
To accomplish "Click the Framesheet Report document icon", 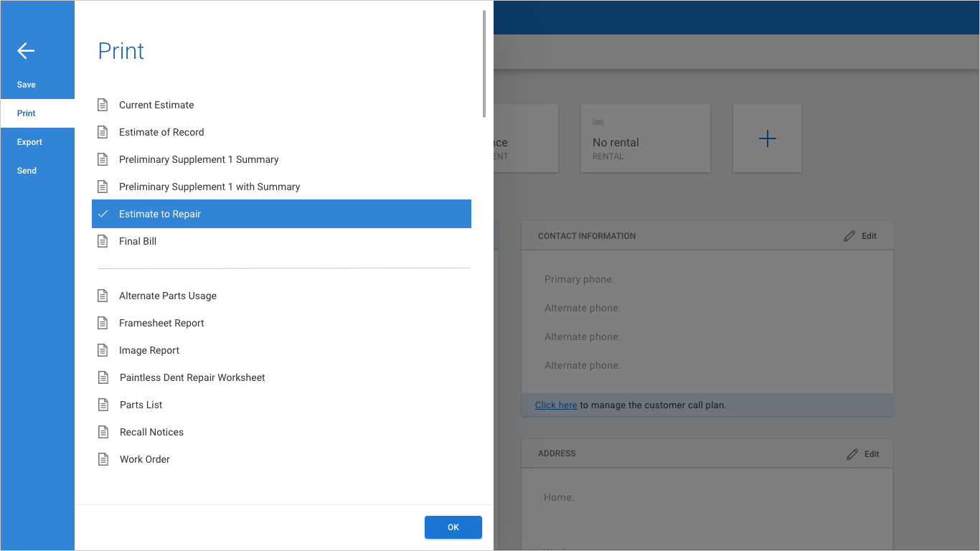I will [103, 323].
